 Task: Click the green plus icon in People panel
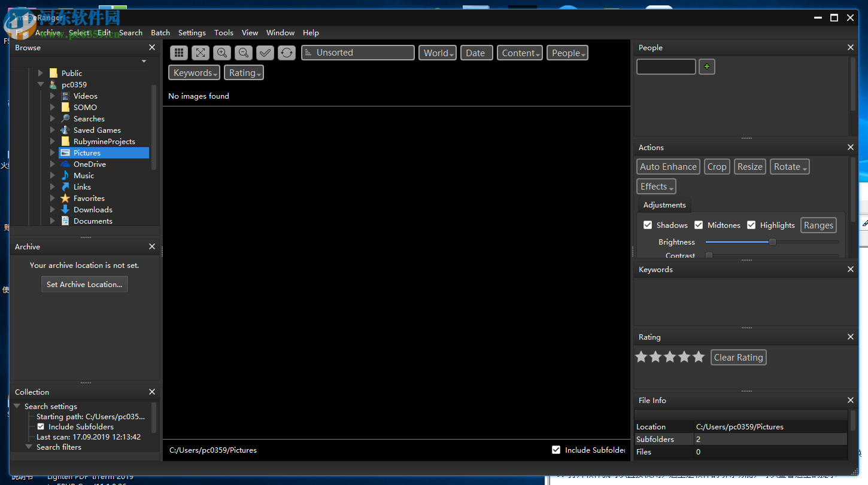(x=707, y=66)
